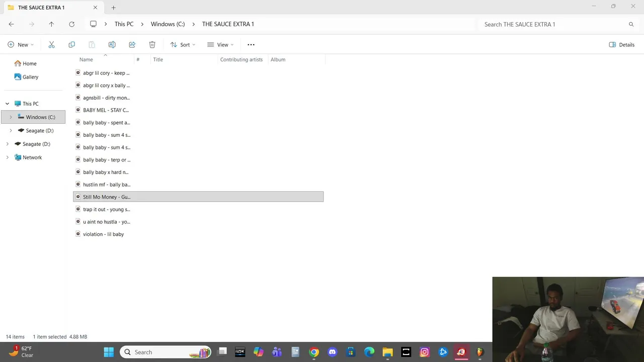Click the taskbar Search box

coord(166,352)
